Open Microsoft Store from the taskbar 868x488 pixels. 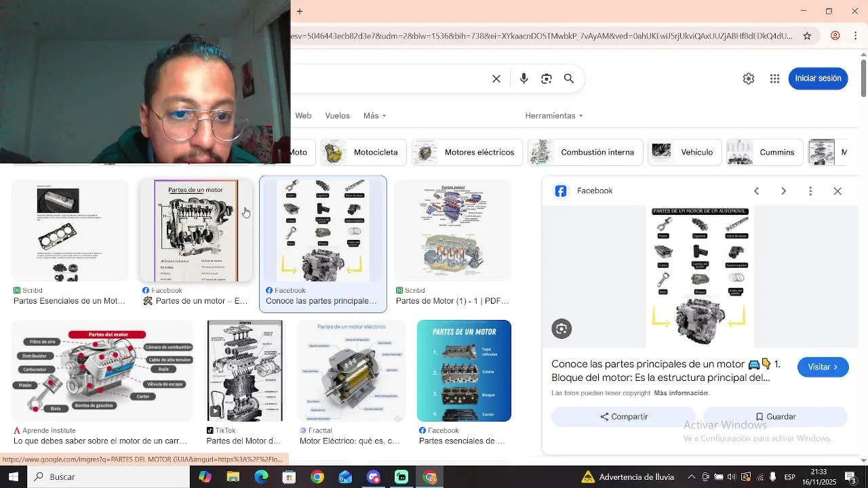coord(289,477)
